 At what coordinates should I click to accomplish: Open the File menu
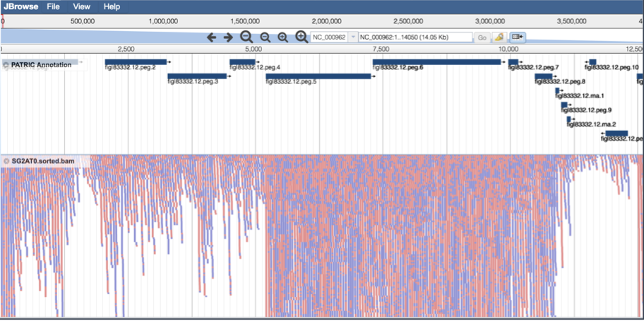53,6
